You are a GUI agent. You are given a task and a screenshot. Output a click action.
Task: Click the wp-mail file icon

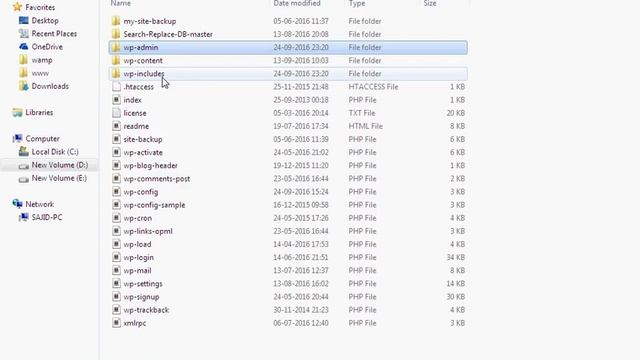tap(116, 270)
